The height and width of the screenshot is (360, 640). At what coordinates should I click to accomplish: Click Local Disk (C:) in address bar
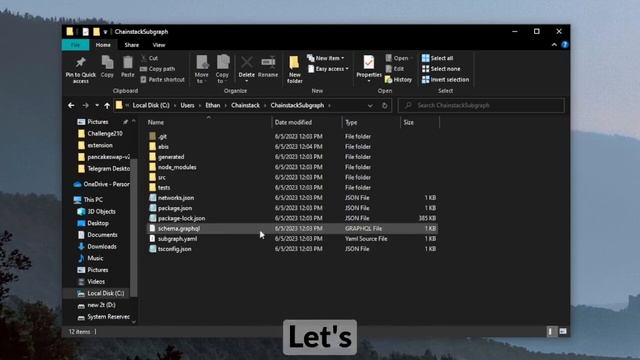tap(151, 105)
